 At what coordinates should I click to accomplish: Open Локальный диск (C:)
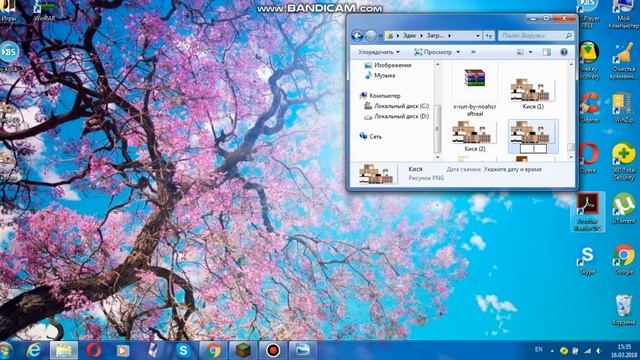pos(396,106)
